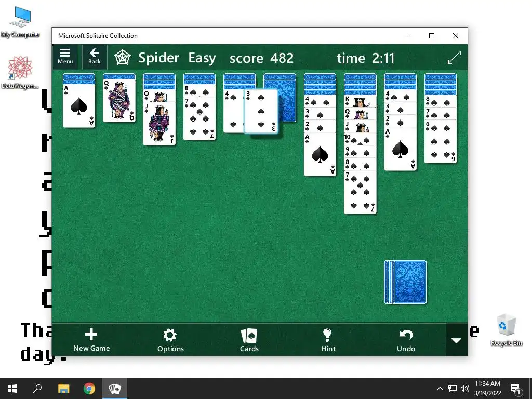
Task: Show hidden system tray icons
Action: 440,389
